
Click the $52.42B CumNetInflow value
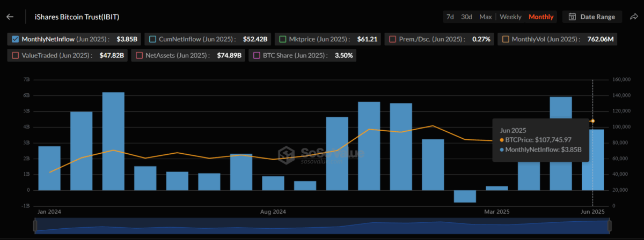255,39
